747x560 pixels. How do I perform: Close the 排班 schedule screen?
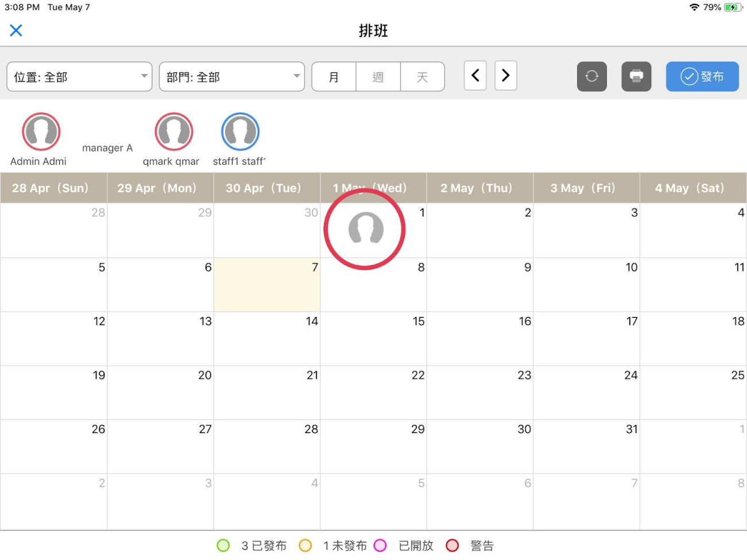point(16,30)
